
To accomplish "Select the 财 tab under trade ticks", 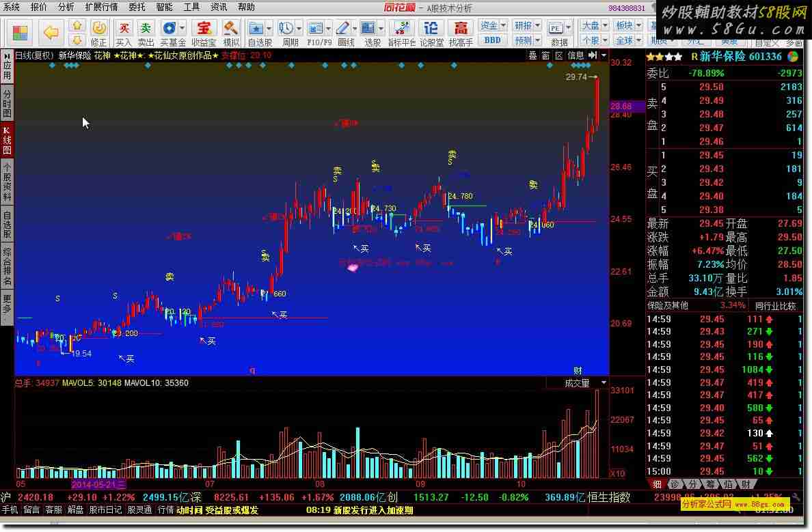I will coord(745,484).
